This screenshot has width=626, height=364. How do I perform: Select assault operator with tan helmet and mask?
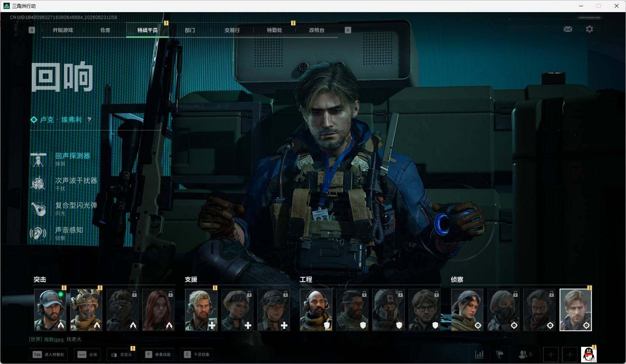[86, 310]
